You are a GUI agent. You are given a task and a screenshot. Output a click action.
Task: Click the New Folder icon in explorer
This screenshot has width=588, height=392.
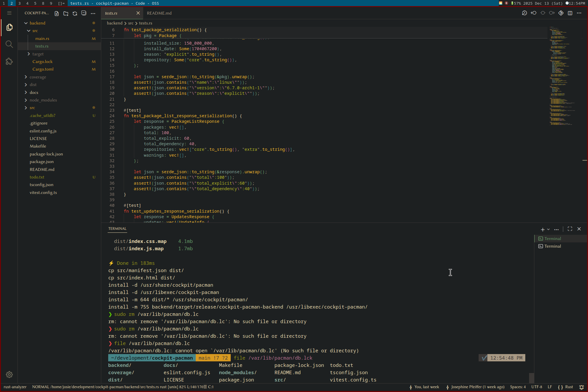click(x=66, y=13)
